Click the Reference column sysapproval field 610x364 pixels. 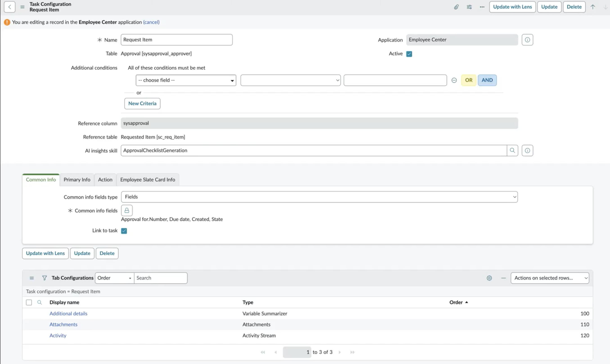click(x=319, y=123)
